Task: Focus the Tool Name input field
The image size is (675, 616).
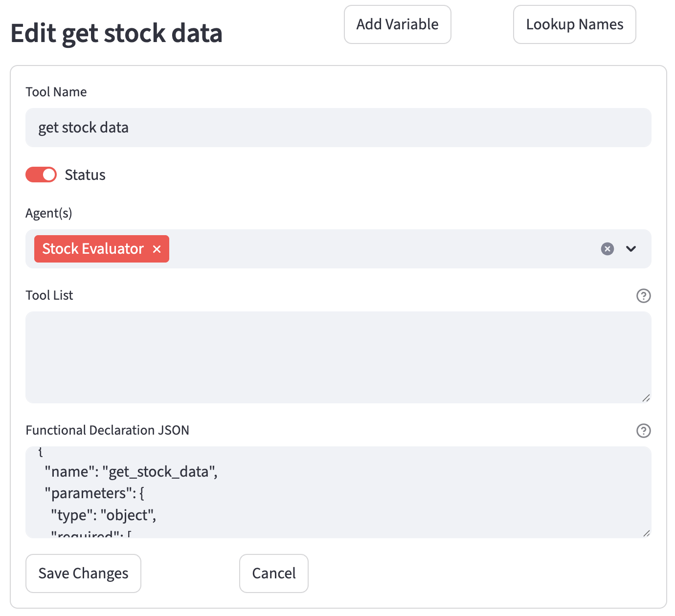Action: pyautogui.click(x=338, y=128)
